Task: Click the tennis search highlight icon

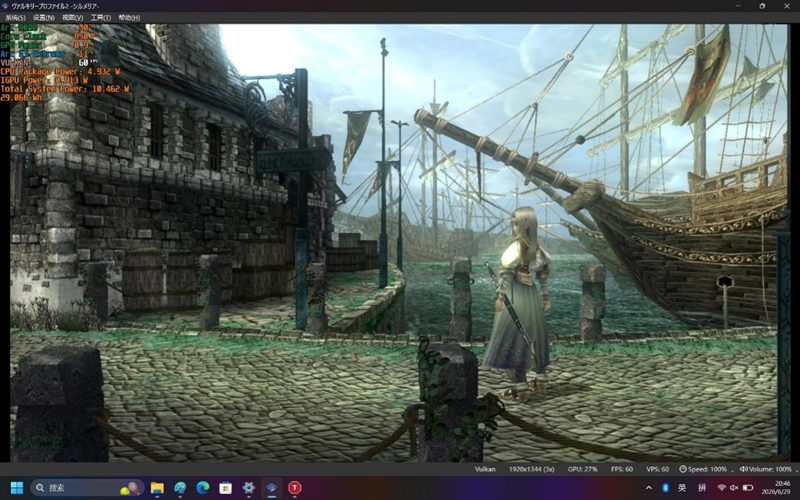Action: pos(131,488)
